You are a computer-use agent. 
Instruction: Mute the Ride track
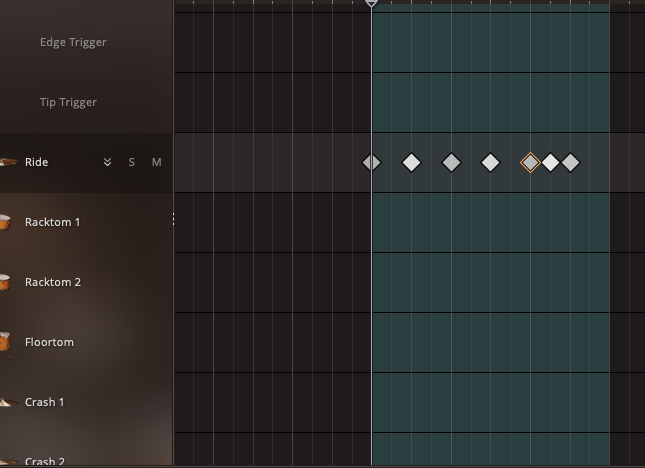click(156, 162)
